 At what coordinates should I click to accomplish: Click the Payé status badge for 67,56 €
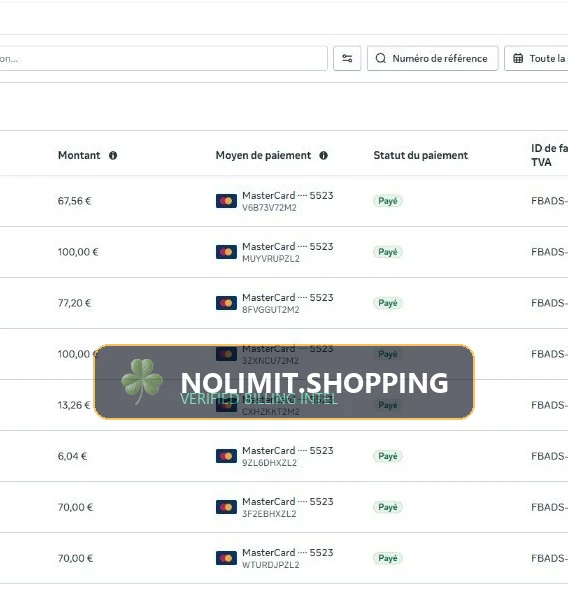click(x=388, y=201)
